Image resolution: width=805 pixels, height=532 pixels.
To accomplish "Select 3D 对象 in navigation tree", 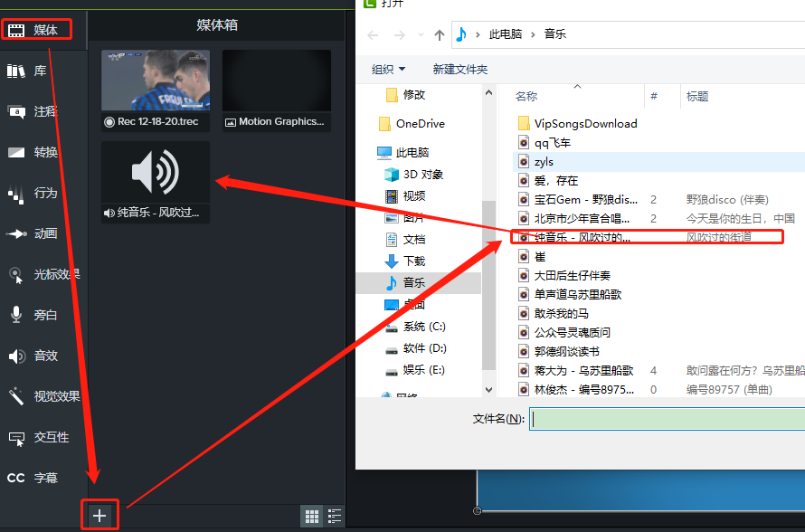I will pos(413,175).
